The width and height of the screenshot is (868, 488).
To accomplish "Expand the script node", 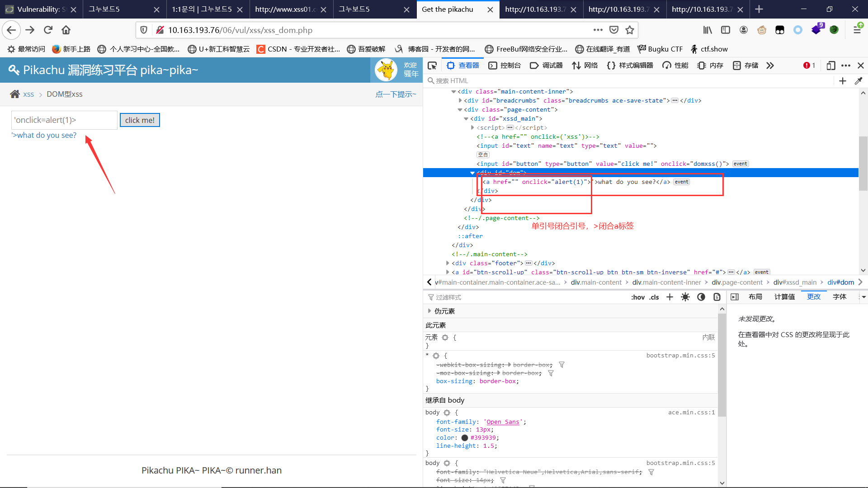I will tap(472, 128).
